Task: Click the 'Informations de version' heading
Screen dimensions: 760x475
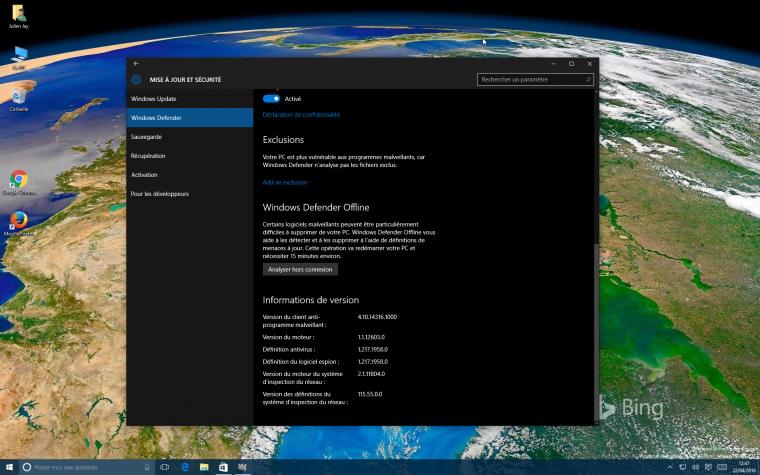Action: (x=311, y=300)
